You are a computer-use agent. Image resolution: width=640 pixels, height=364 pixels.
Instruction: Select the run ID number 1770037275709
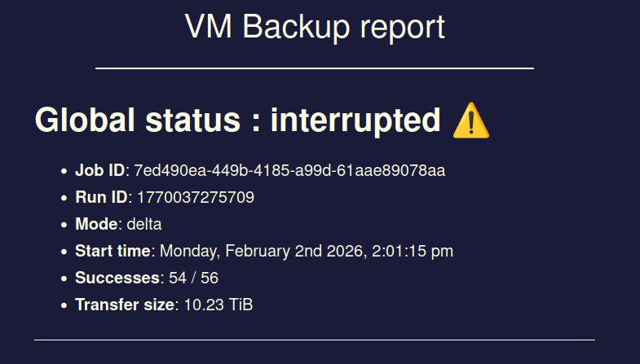click(x=196, y=197)
